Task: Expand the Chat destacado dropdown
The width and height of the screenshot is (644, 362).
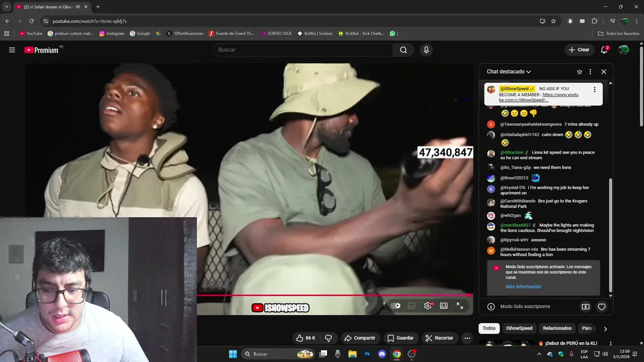Action: pos(509,72)
